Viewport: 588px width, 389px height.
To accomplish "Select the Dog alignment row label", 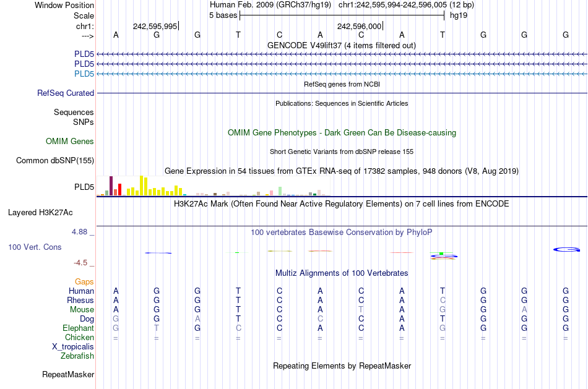I will click(87, 319).
